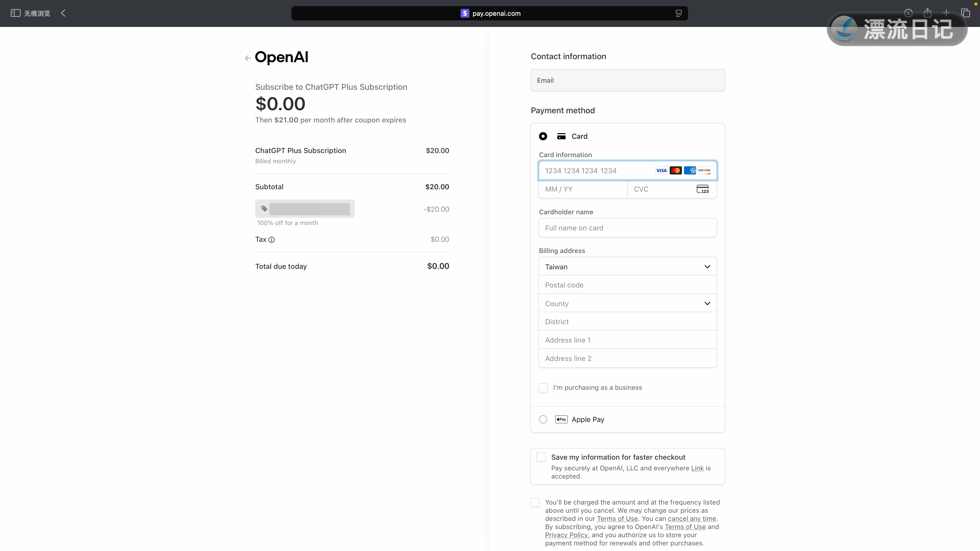
Task: Go back with the browser back arrow
Action: pos(63,13)
